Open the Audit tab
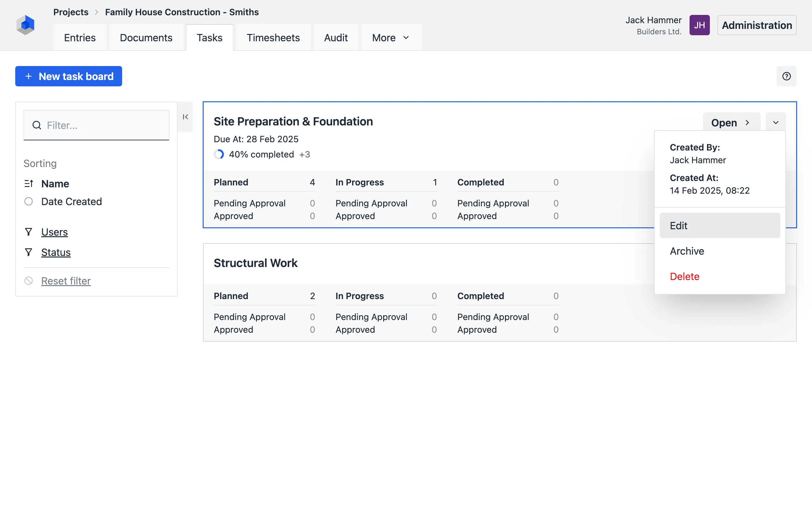The image size is (812, 508). click(x=336, y=38)
